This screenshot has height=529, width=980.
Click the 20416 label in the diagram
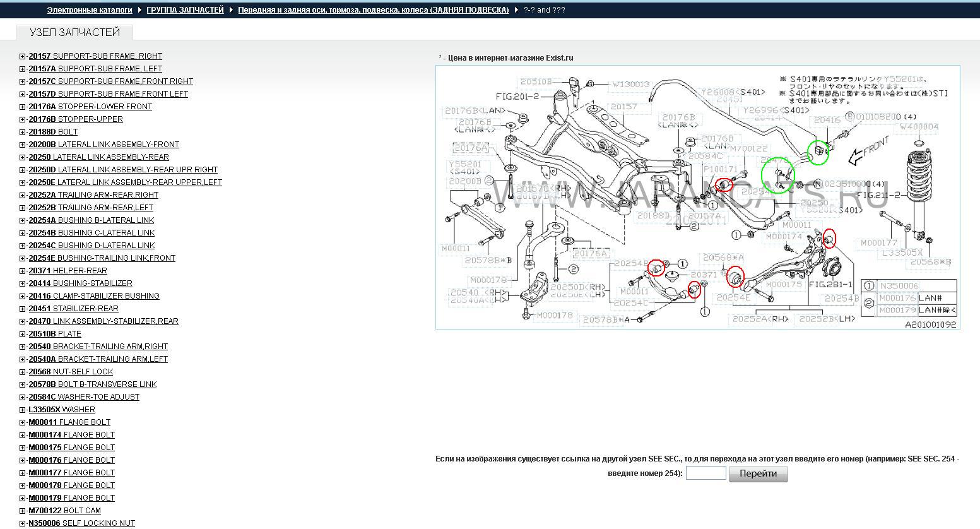click(x=827, y=120)
